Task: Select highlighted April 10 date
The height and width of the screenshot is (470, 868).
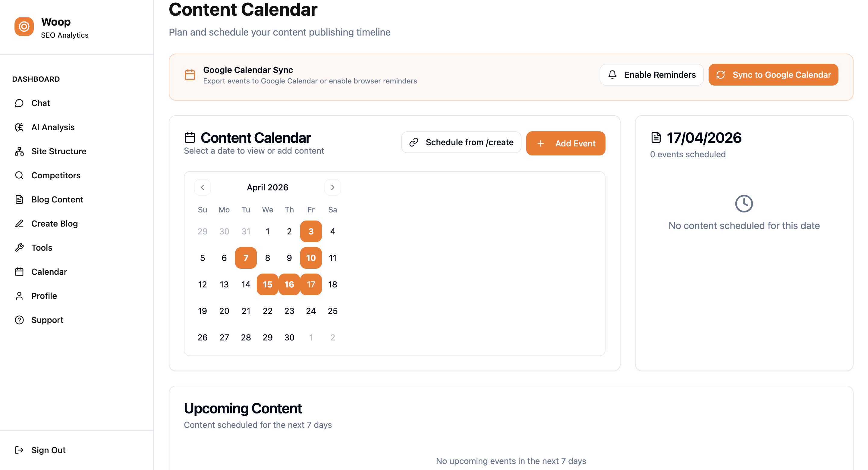Action: click(x=311, y=258)
